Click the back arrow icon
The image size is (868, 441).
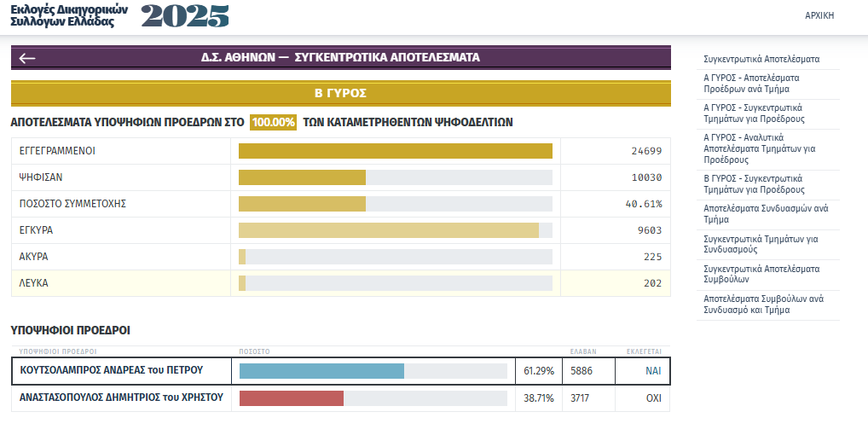27,58
